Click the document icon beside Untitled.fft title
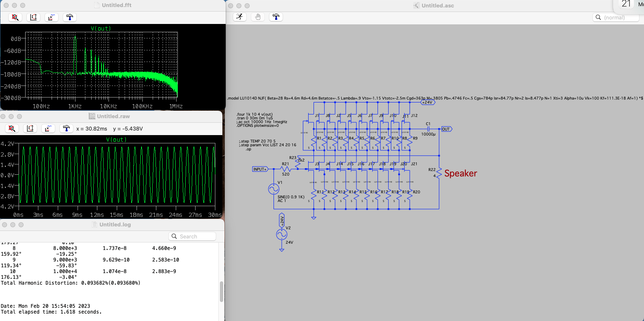Image resolution: width=644 pixels, height=321 pixels. coord(97,5)
